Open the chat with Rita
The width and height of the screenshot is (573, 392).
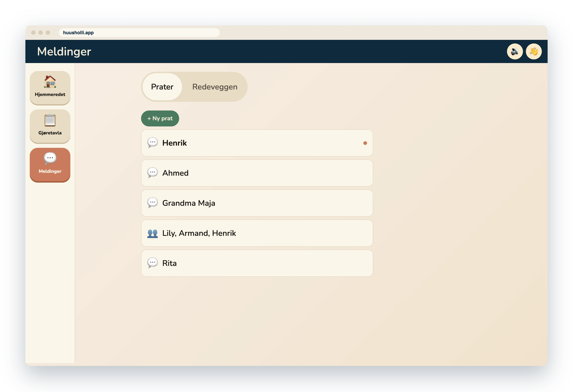257,263
